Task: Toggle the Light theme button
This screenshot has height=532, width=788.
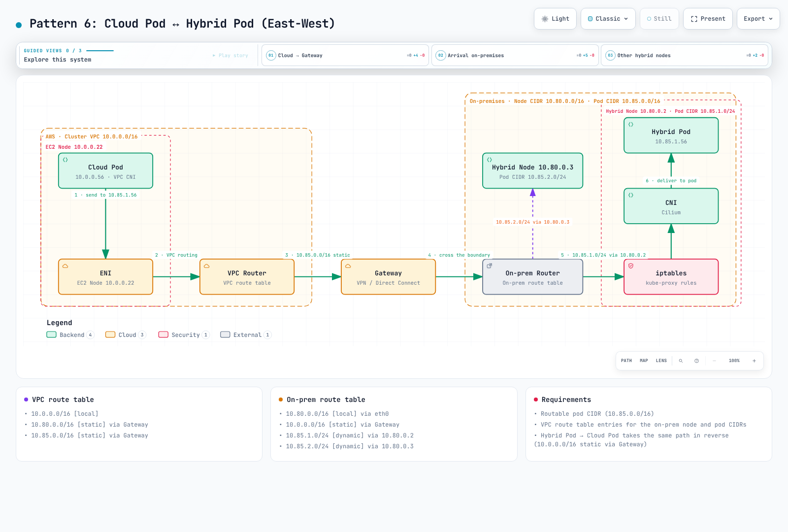Action: (x=555, y=19)
